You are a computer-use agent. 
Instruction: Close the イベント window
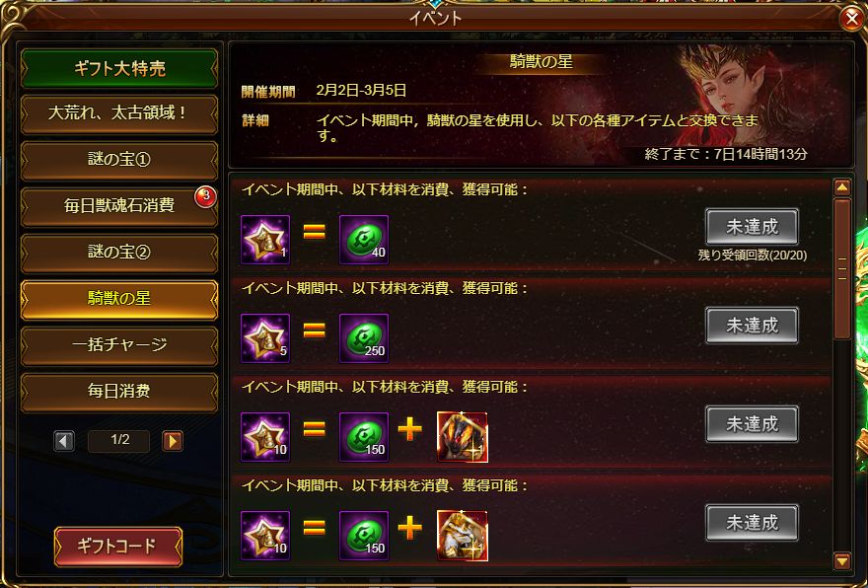coord(851,19)
